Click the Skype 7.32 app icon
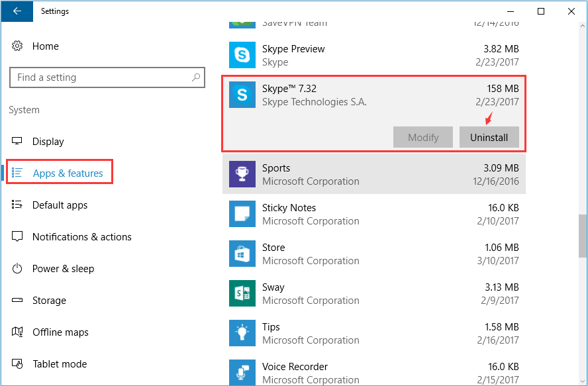The image size is (588, 386). pos(242,95)
